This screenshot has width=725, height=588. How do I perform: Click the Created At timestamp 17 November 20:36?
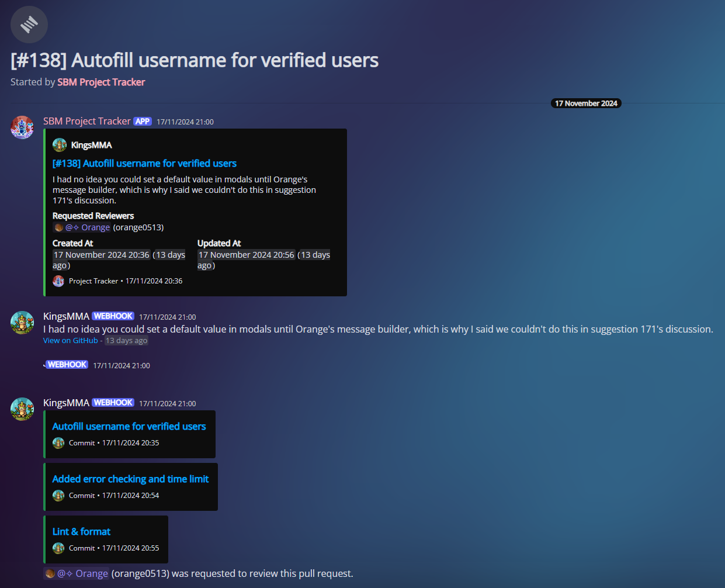[x=101, y=255]
